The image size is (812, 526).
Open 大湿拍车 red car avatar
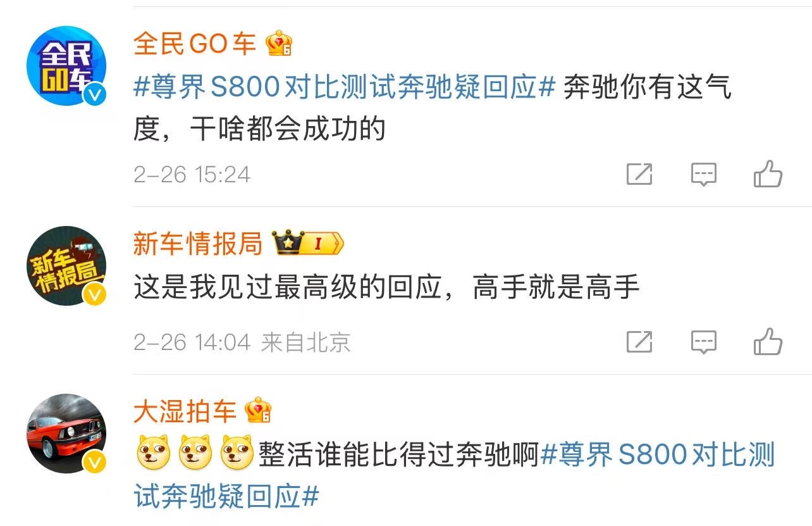coord(66,434)
